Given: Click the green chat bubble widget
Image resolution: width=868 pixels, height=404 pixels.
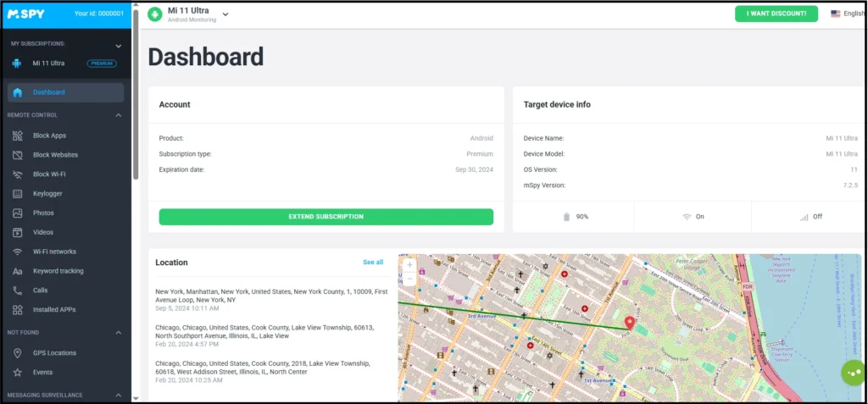Looking at the screenshot, I should point(853,373).
